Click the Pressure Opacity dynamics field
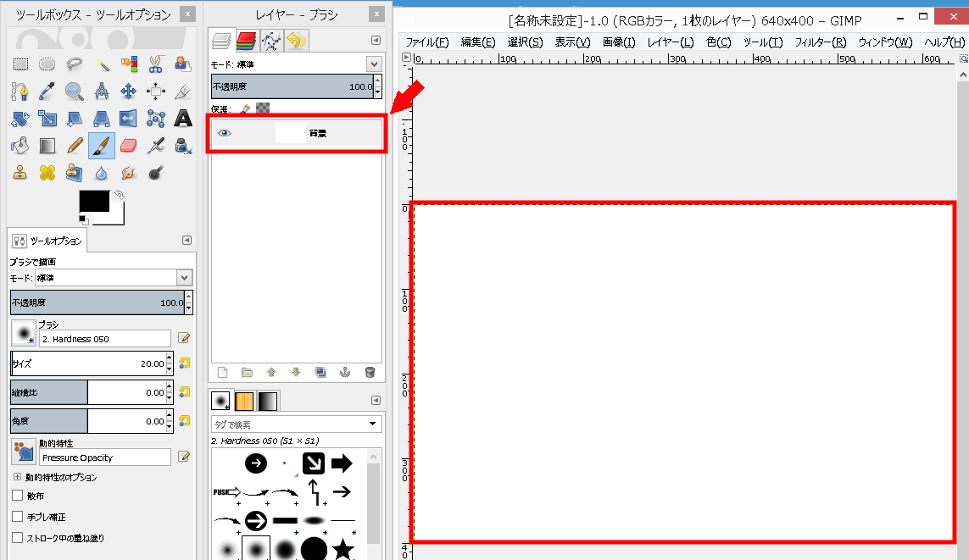969x560 pixels. coord(105,457)
